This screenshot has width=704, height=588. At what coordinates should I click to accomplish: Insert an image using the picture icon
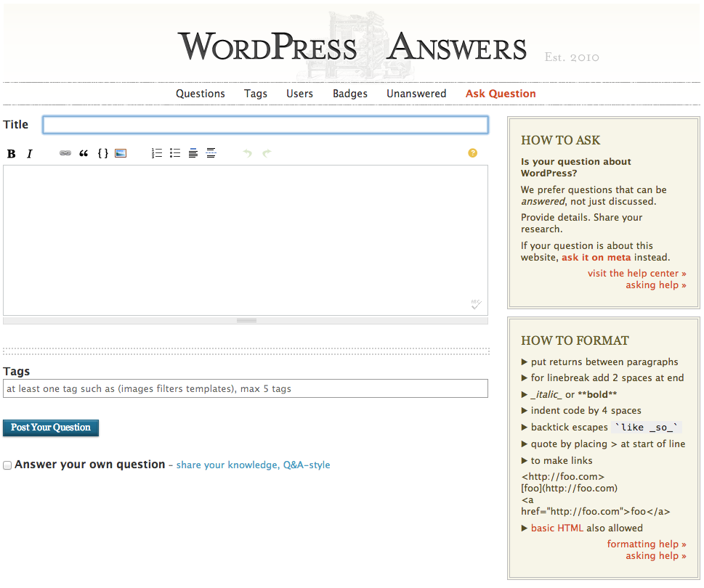coord(121,153)
